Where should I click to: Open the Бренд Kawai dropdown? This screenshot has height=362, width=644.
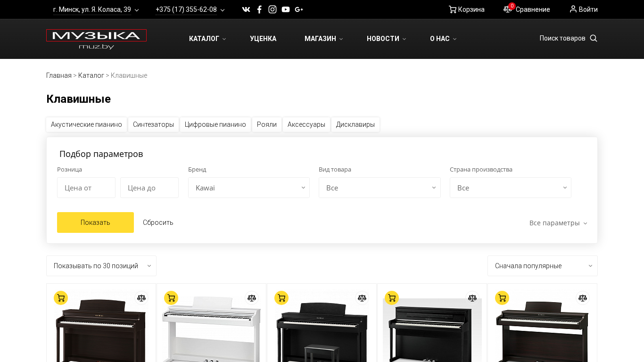coord(249,188)
